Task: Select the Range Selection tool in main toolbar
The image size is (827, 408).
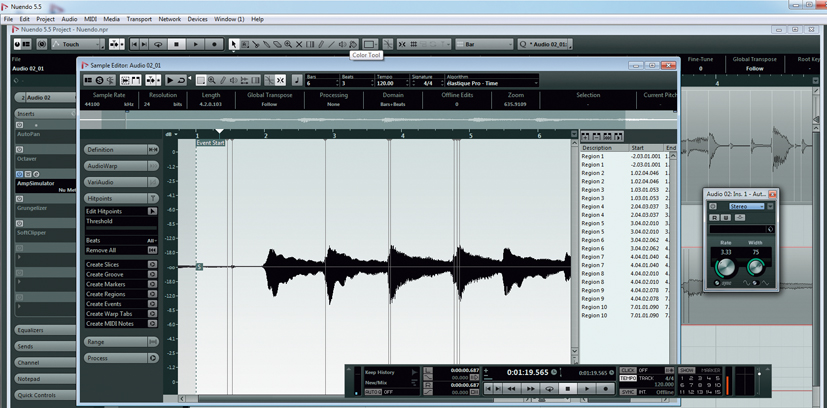Action: (245, 45)
